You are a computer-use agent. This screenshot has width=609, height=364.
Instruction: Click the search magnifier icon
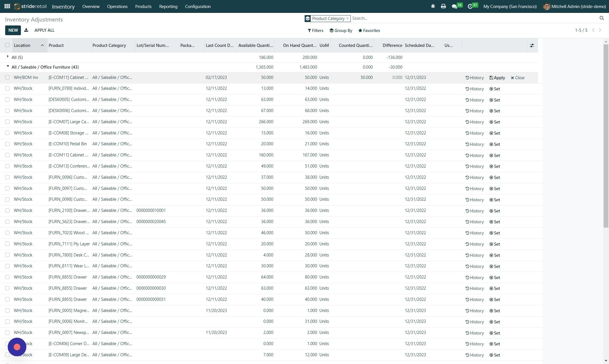pyautogui.click(x=602, y=18)
